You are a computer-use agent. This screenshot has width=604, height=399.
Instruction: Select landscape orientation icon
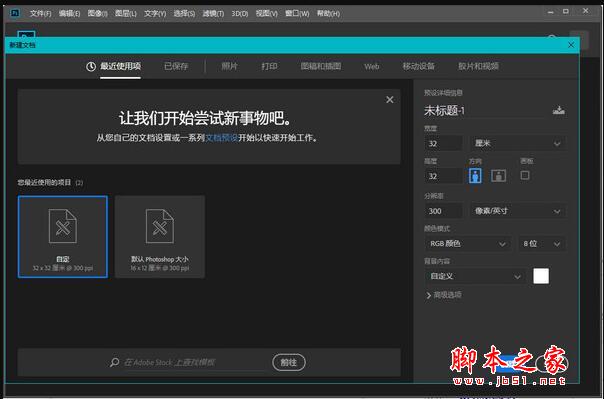[498, 176]
